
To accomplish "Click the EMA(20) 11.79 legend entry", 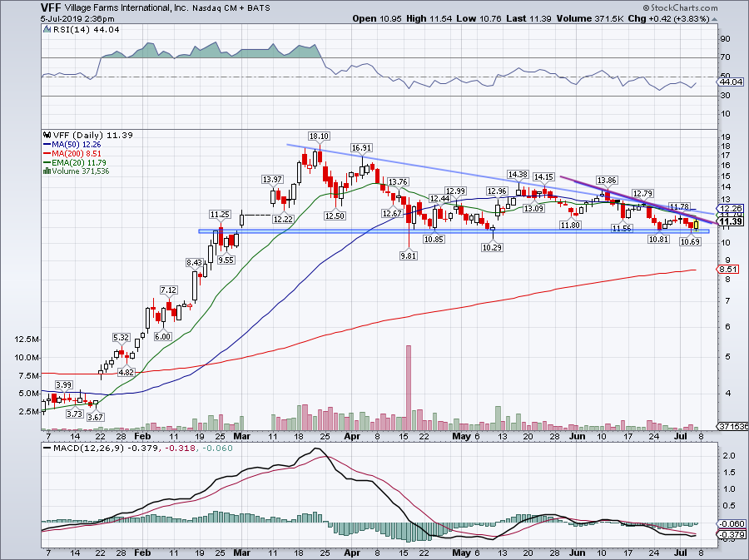I will 79,163.
